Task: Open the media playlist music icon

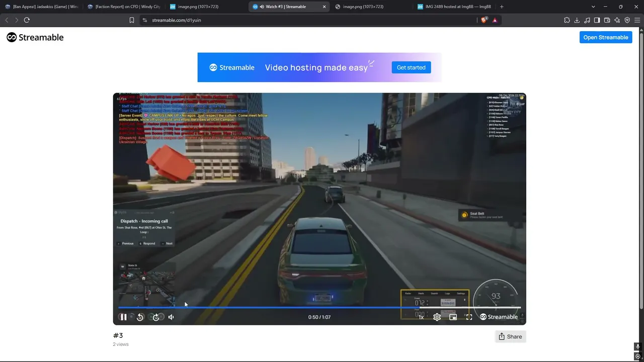Action: [587, 20]
